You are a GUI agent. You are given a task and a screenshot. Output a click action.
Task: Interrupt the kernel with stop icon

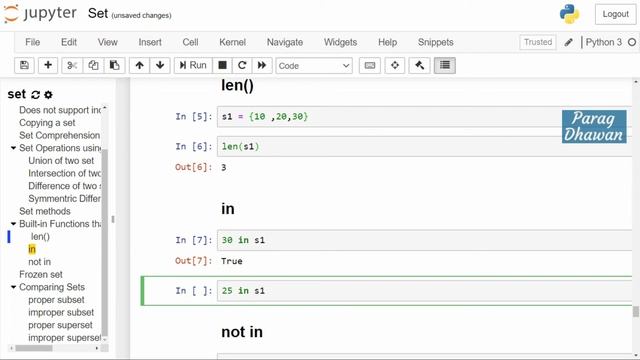[222, 65]
